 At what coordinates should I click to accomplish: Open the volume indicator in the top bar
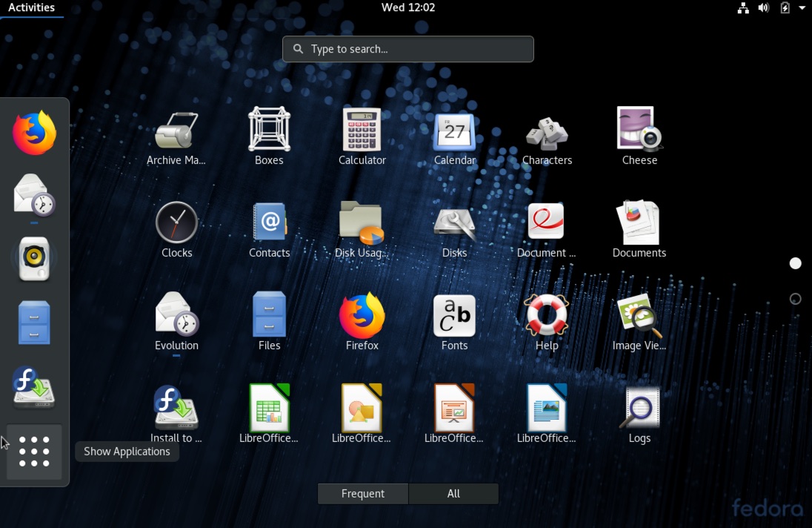[764, 7]
